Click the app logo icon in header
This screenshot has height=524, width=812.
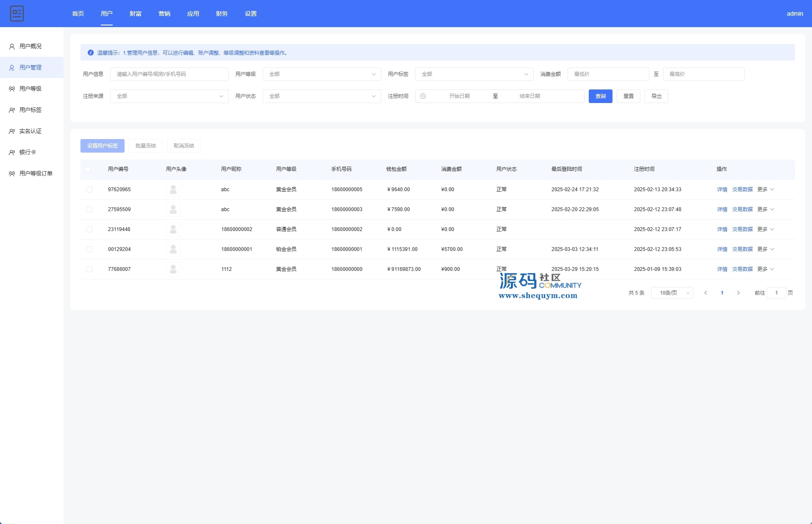(17, 14)
